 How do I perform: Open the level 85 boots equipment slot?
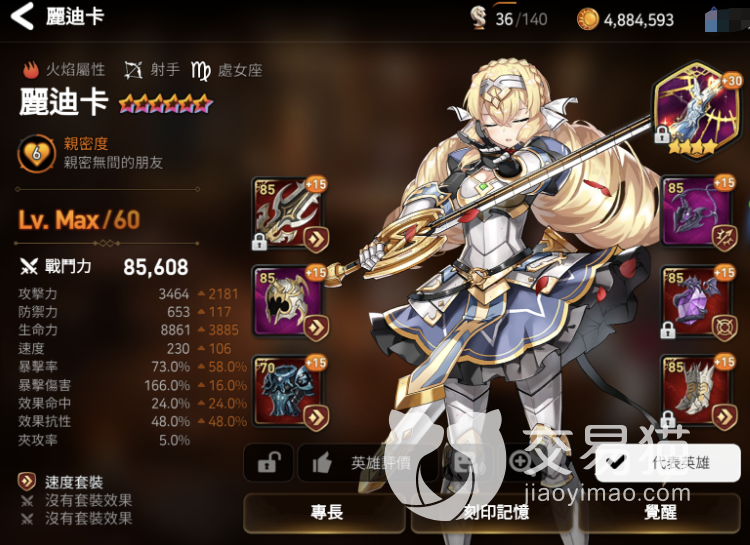[x=698, y=391]
